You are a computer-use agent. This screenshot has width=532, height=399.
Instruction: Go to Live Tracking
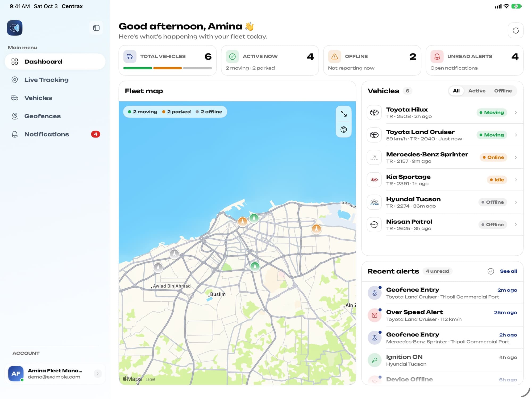pos(55,80)
